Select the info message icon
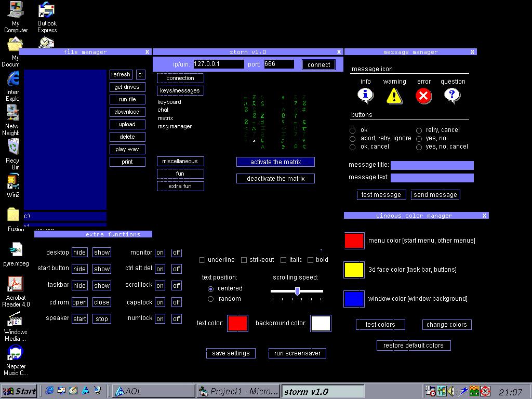 (x=366, y=96)
